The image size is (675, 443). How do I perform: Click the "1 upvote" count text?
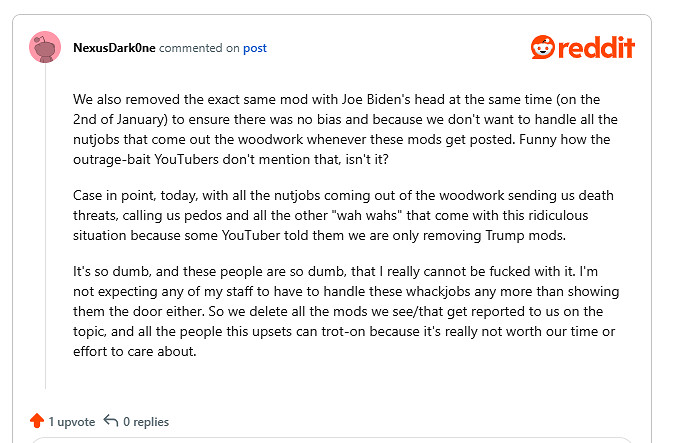(70, 421)
